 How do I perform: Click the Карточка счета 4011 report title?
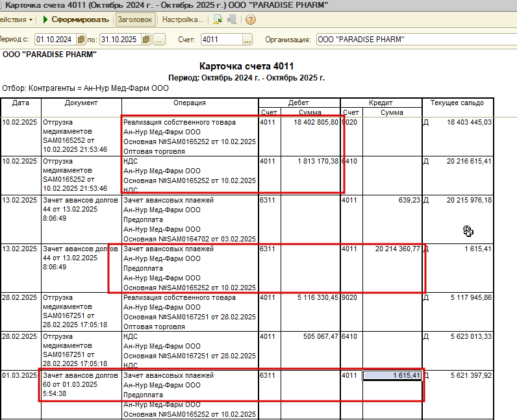tap(247, 66)
